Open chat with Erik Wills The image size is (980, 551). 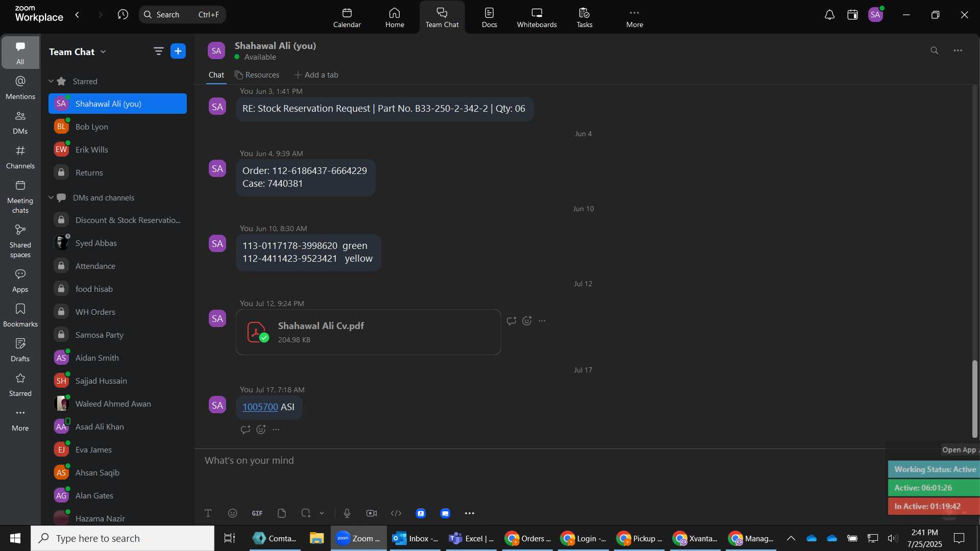pos(117,149)
